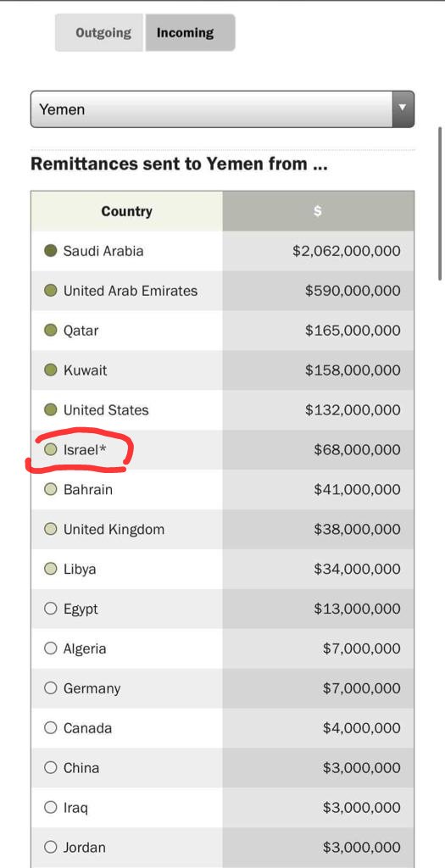Click the United Kingdom country name

click(x=114, y=530)
